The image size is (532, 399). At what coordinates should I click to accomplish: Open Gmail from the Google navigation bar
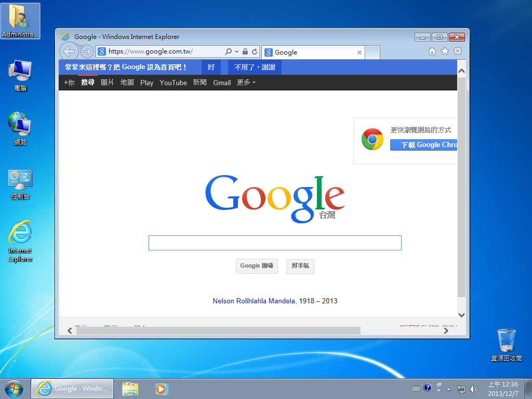222,83
